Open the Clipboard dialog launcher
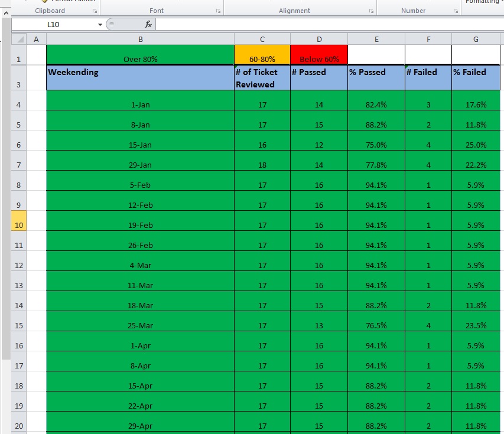Viewport: 504px width, 434px height. pyautogui.click(x=95, y=11)
